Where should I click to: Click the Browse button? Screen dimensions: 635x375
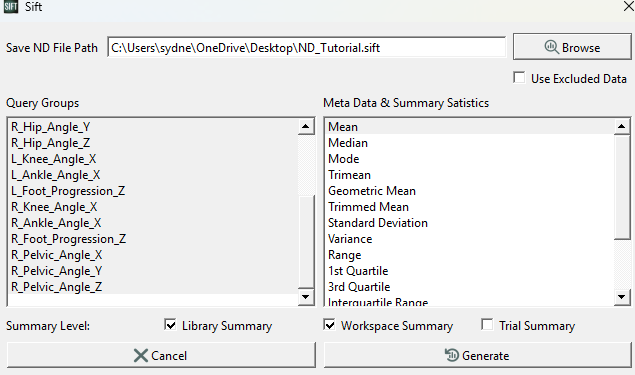(572, 47)
